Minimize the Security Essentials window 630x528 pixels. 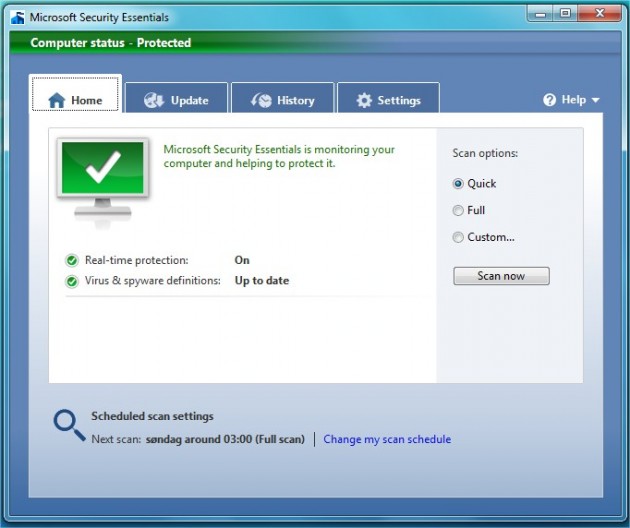click(x=540, y=14)
